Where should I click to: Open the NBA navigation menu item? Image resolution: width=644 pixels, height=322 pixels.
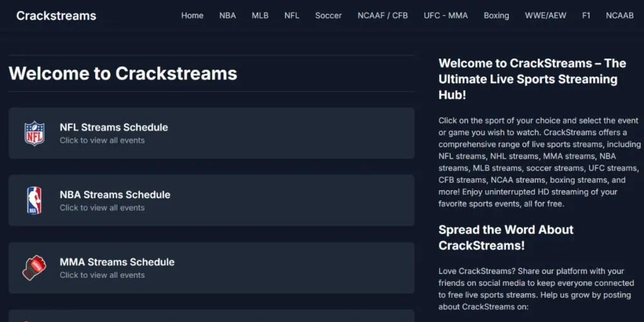point(228,16)
